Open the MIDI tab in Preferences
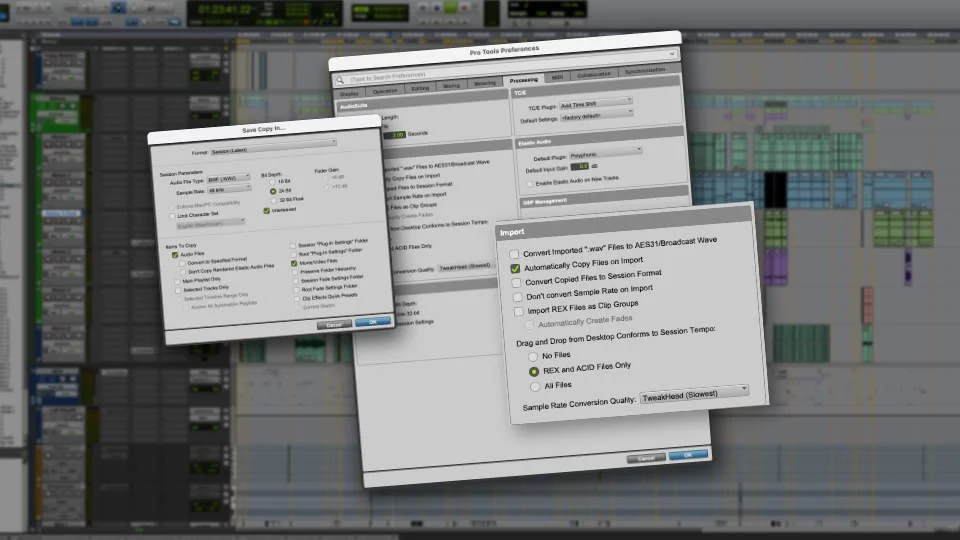960x540 pixels. click(558, 77)
